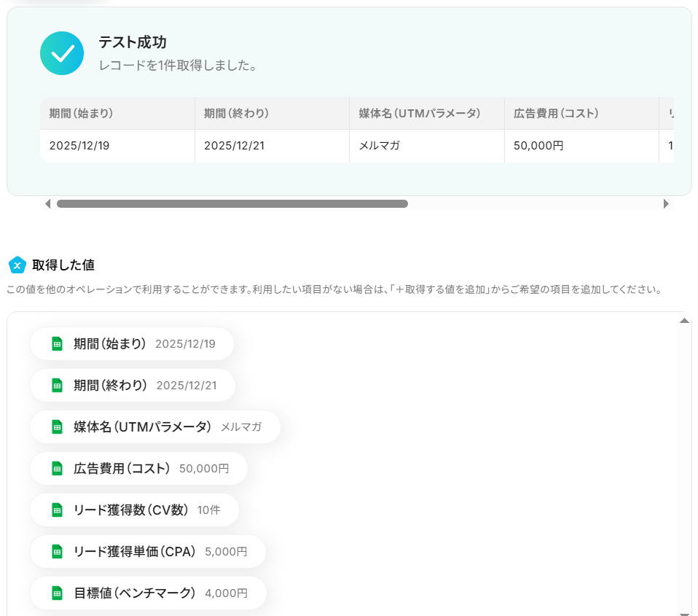Image resolution: width=698 pixels, height=616 pixels.
Task: Click sheet icon in 目標値(ベンチマーク) chip
Action: click(57, 593)
